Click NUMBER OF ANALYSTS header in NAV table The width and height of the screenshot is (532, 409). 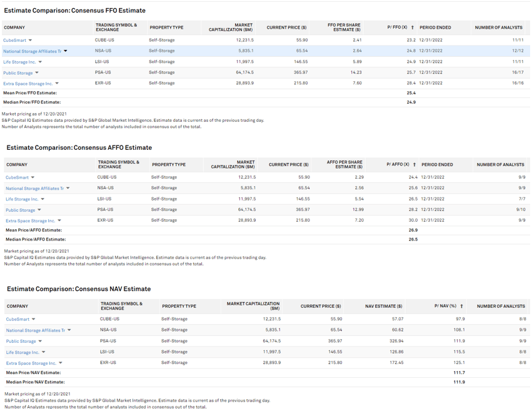[501, 307]
